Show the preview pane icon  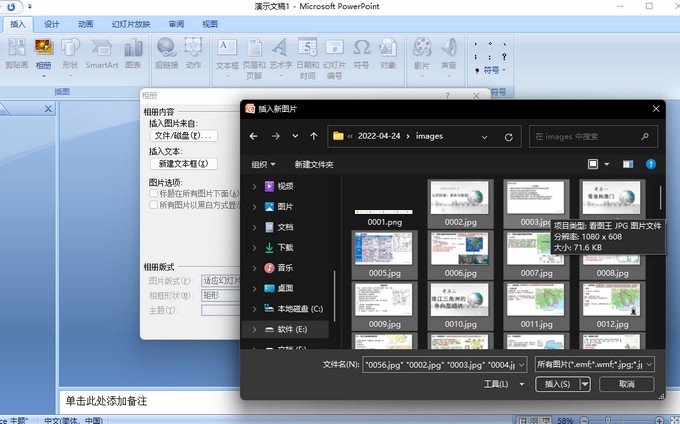pos(628,164)
